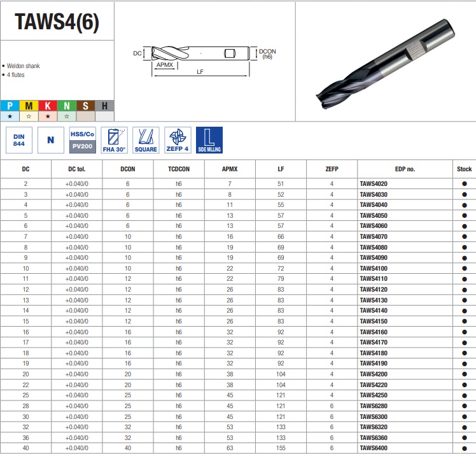Select the N type icon
Image resolution: width=476 pixels, height=454 pixels.
click(x=51, y=140)
